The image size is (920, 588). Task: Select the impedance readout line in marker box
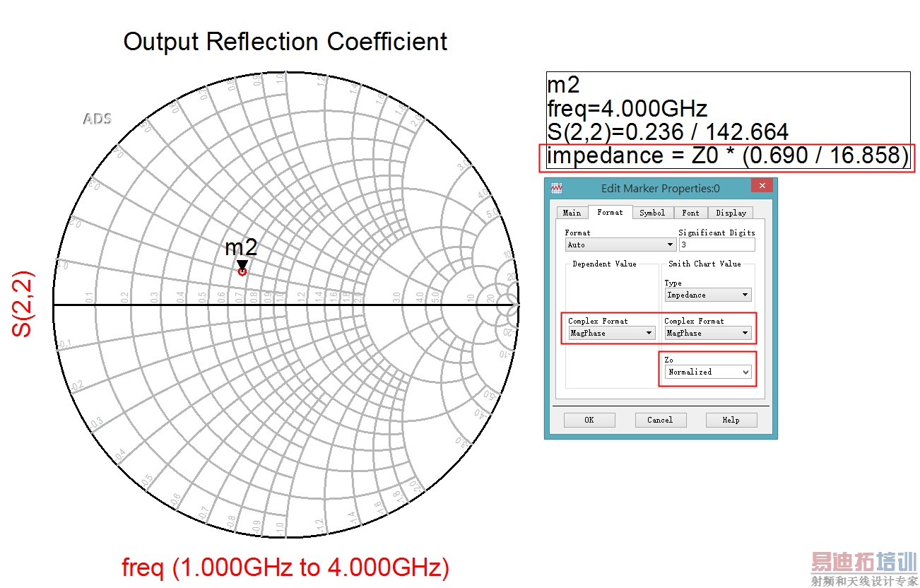tap(728, 156)
